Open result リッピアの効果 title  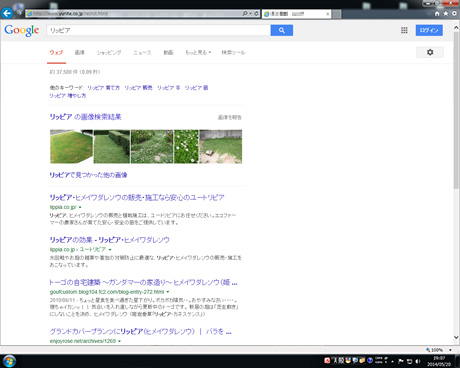pyautogui.click(x=110, y=240)
